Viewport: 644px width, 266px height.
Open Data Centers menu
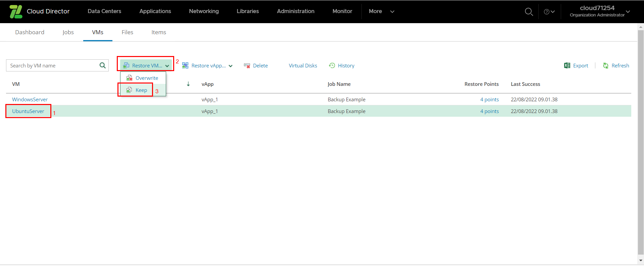click(104, 11)
